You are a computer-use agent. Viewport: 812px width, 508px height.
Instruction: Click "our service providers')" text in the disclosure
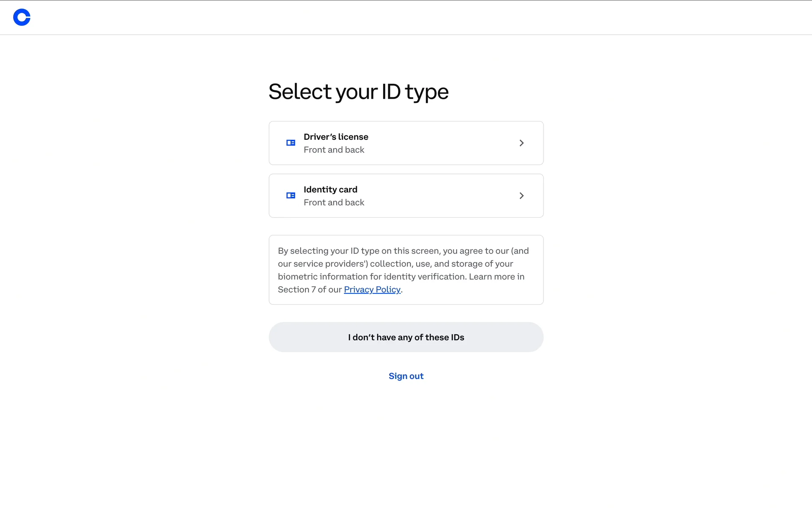pos(323,264)
